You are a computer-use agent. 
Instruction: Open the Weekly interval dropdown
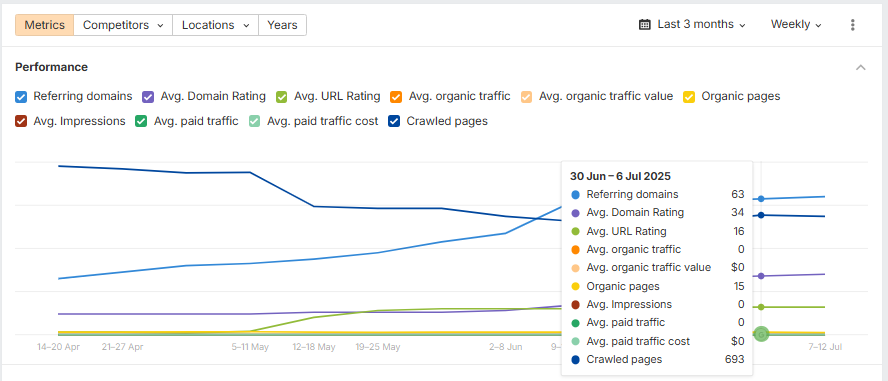pos(796,24)
